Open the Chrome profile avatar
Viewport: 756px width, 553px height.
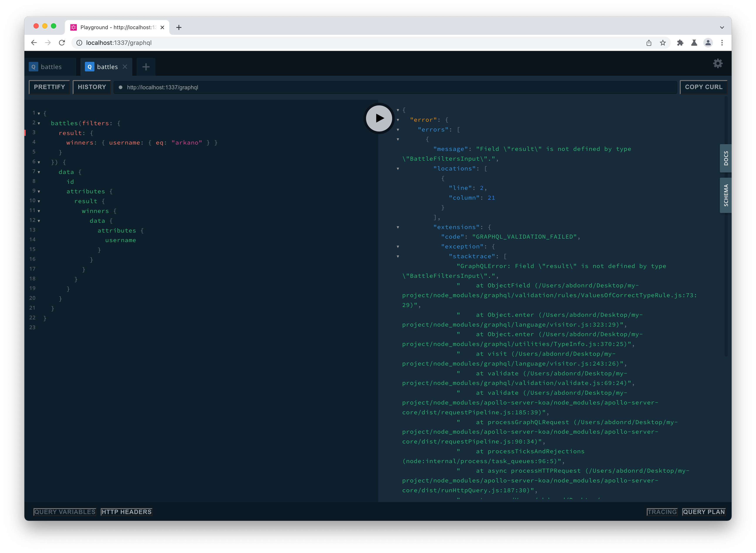[x=708, y=42]
